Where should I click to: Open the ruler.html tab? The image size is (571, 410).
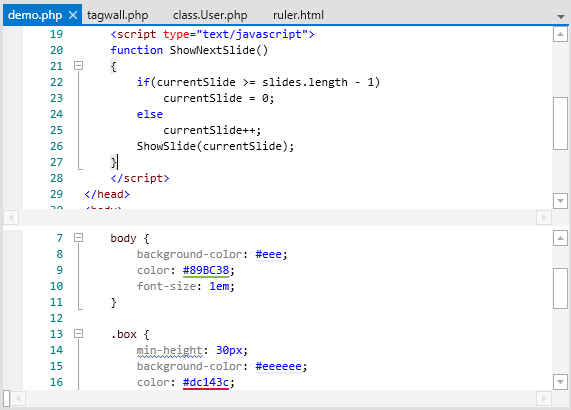298,15
